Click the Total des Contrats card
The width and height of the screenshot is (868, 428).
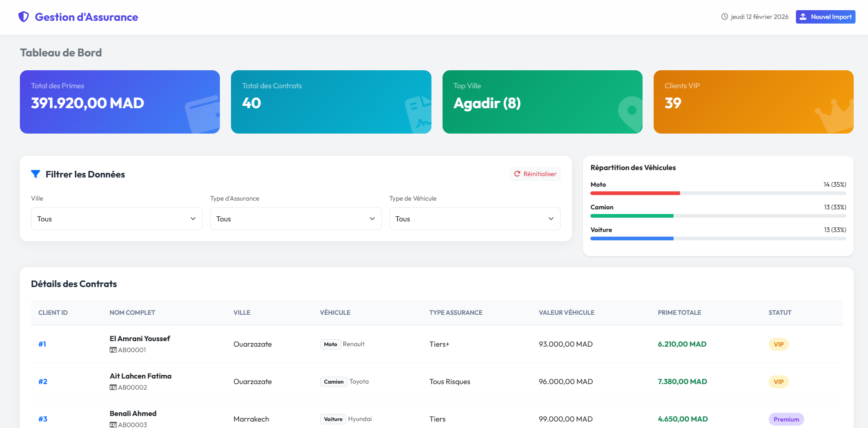[x=331, y=102]
